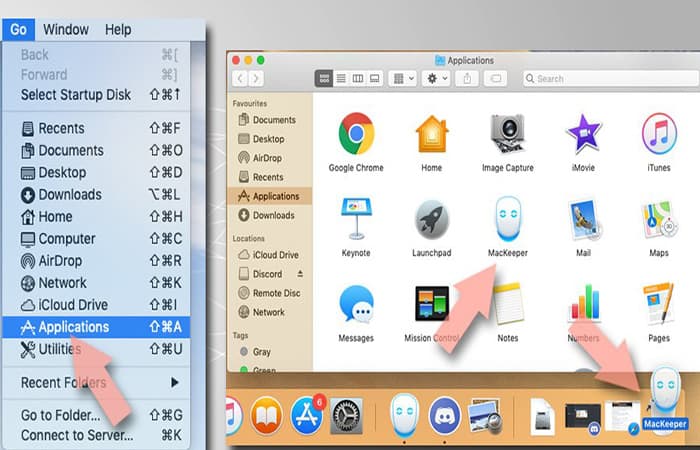Select Downloads in Finder sidebar

[269, 215]
